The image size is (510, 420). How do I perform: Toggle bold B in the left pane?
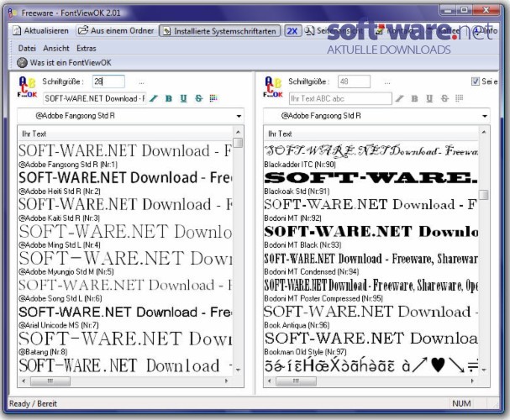tap(169, 98)
